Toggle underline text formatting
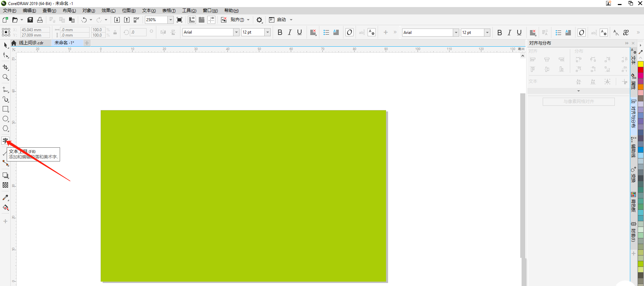The image size is (644, 286). coord(300,32)
